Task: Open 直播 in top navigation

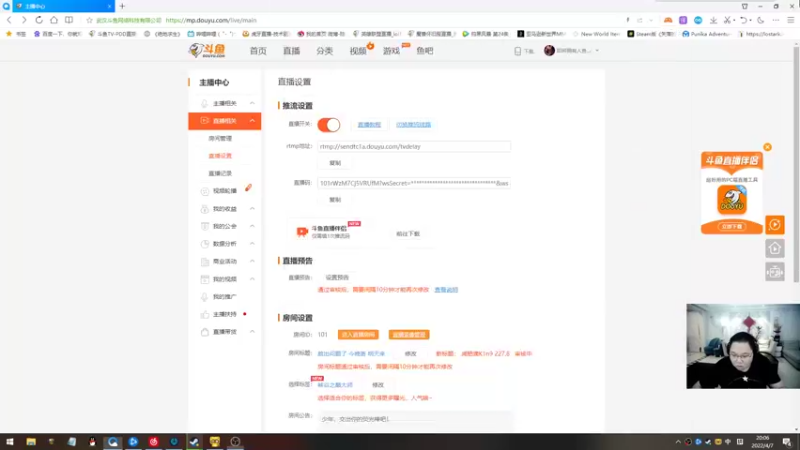Action: point(291,51)
